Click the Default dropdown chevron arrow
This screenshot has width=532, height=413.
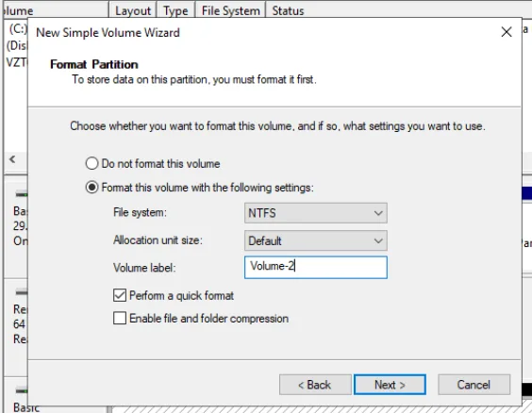(378, 241)
